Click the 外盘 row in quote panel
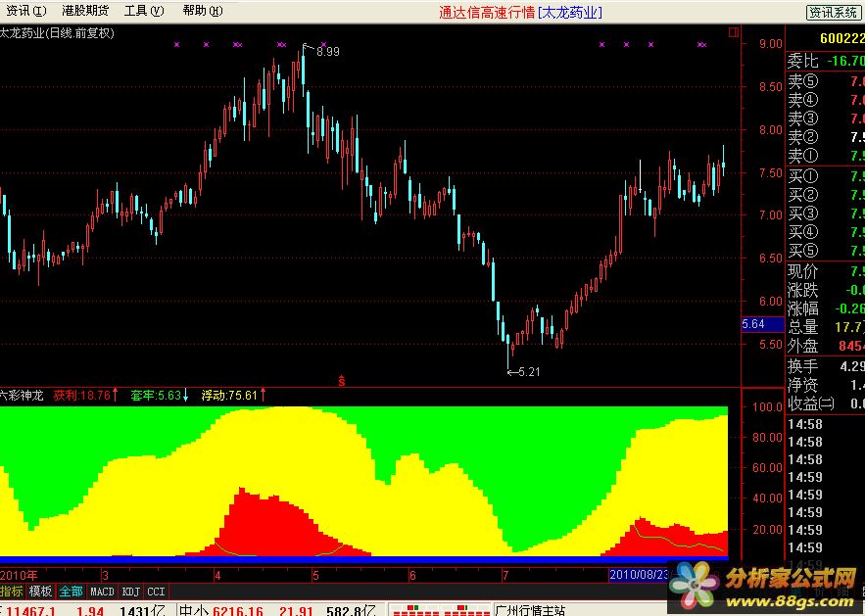The image size is (865, 616). pos(825,347)
